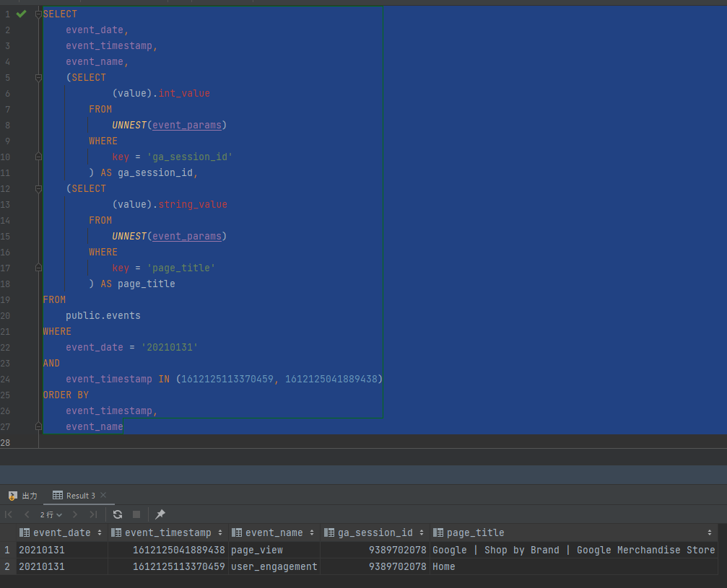Click public.events in the editor

pyautogui.click(x=103, y=315)
